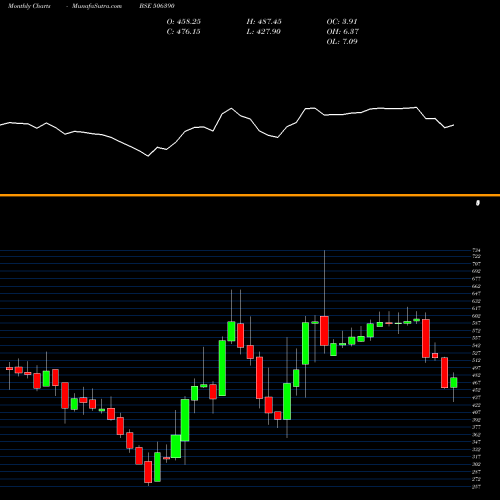This screenshot has height=500, width=500.
Task: Click the "BSE 506390" symbol label
Action: pos(157,6)
